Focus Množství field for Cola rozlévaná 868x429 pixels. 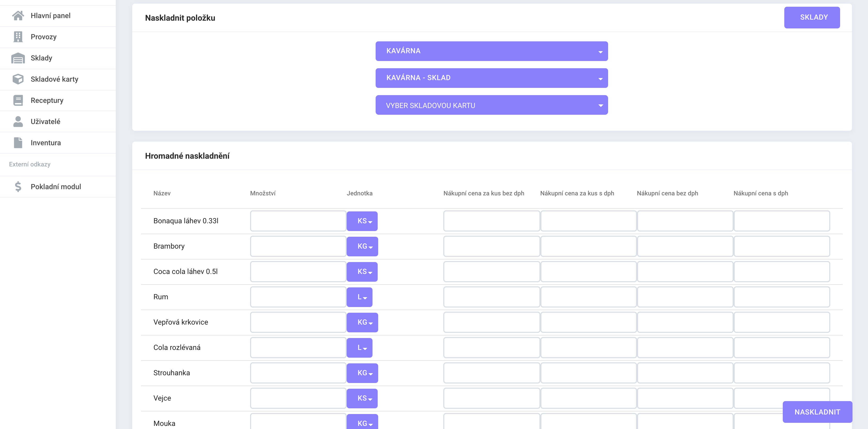(298, 348)
